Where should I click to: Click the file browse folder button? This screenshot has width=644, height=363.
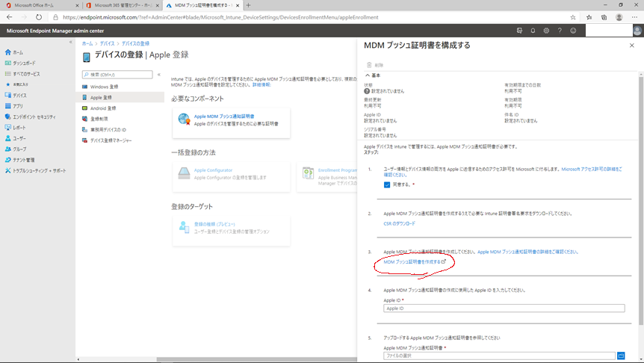621,356
